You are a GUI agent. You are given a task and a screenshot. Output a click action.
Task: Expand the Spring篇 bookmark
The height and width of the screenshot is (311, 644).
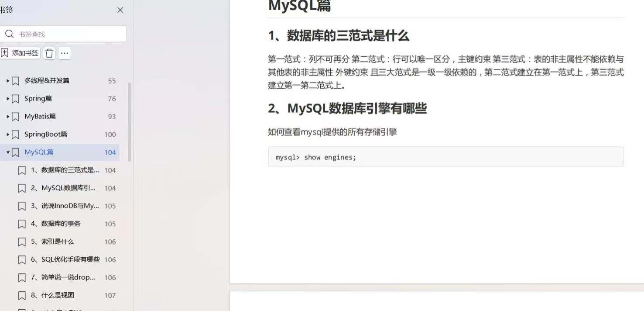tap(8, 99)
